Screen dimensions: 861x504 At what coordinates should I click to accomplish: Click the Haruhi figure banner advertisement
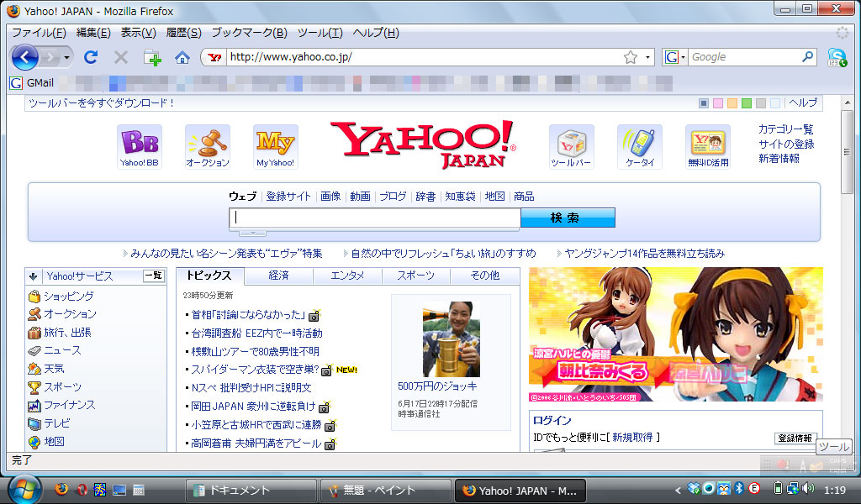[x=676, y=334]
